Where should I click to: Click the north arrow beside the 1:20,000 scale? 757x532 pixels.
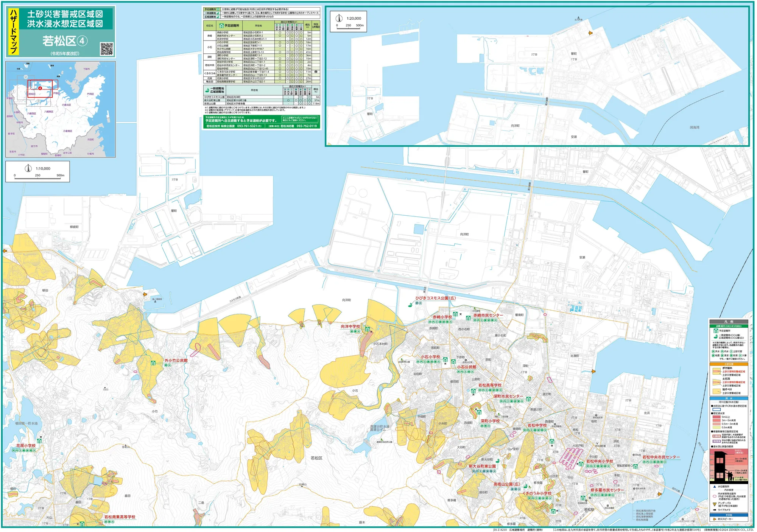click(x=339, y=18)
